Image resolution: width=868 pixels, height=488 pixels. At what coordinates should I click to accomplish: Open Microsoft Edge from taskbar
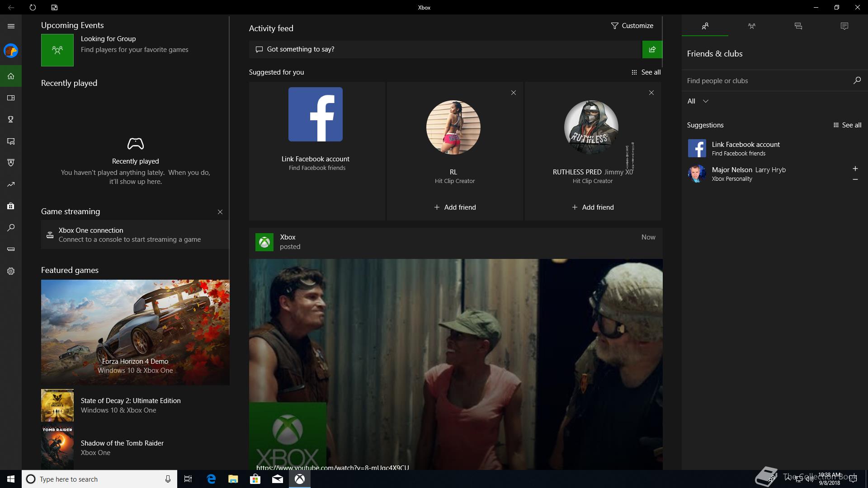click(211, 479)
